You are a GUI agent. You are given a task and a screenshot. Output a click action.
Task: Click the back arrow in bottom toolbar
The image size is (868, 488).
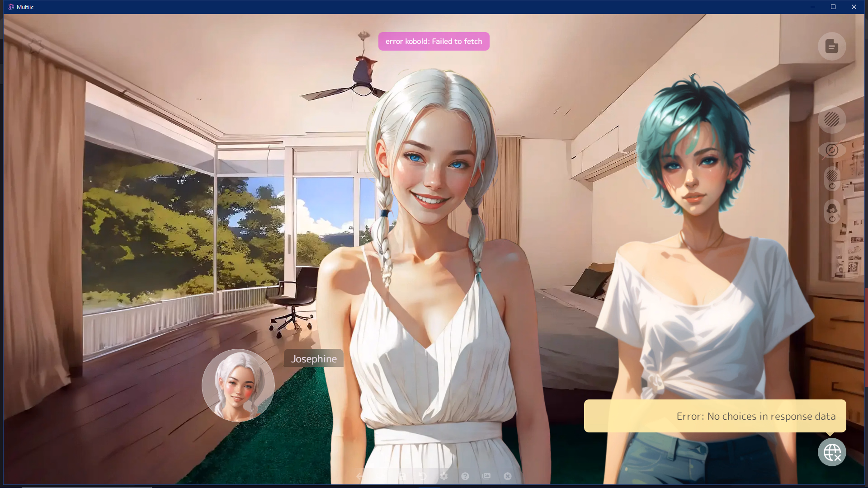click(360, 476)
